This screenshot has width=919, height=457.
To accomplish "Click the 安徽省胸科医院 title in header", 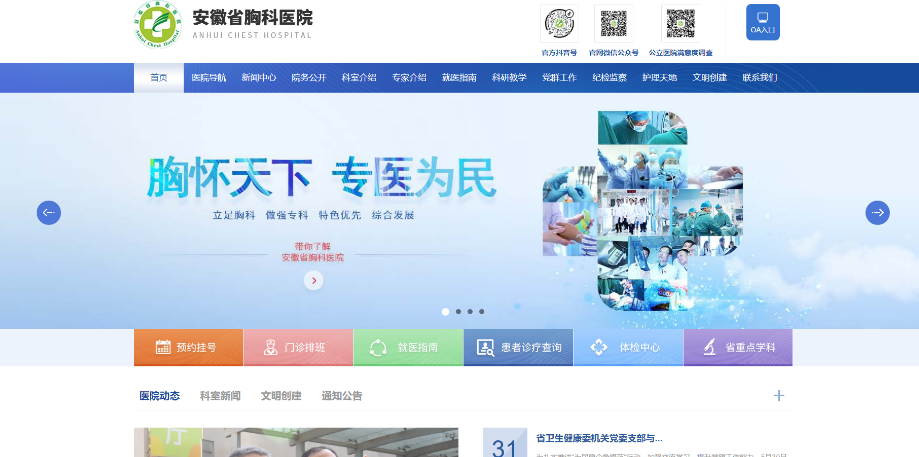I will [x=253, y=18].
